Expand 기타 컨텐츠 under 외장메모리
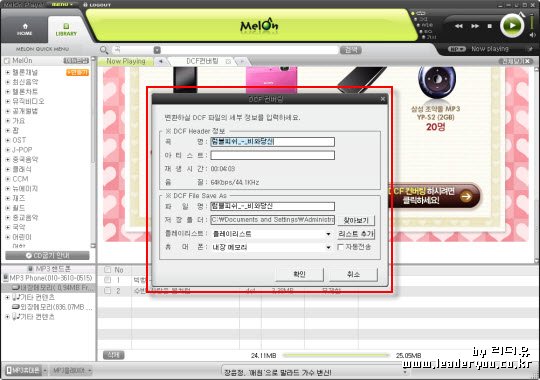540x380 pixels. pos(8,316)
